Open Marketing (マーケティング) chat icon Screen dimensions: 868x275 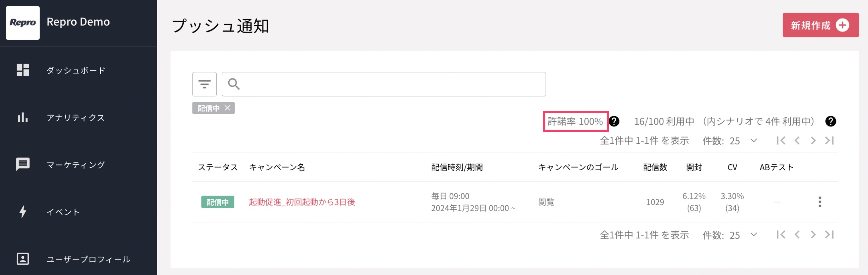(x=23, y=164)
